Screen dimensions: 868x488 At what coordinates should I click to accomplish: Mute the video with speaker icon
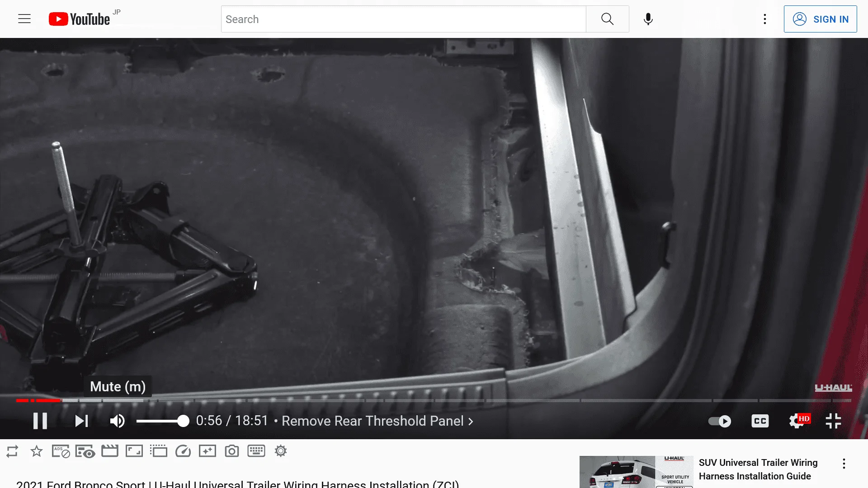(x=118, y=421)
